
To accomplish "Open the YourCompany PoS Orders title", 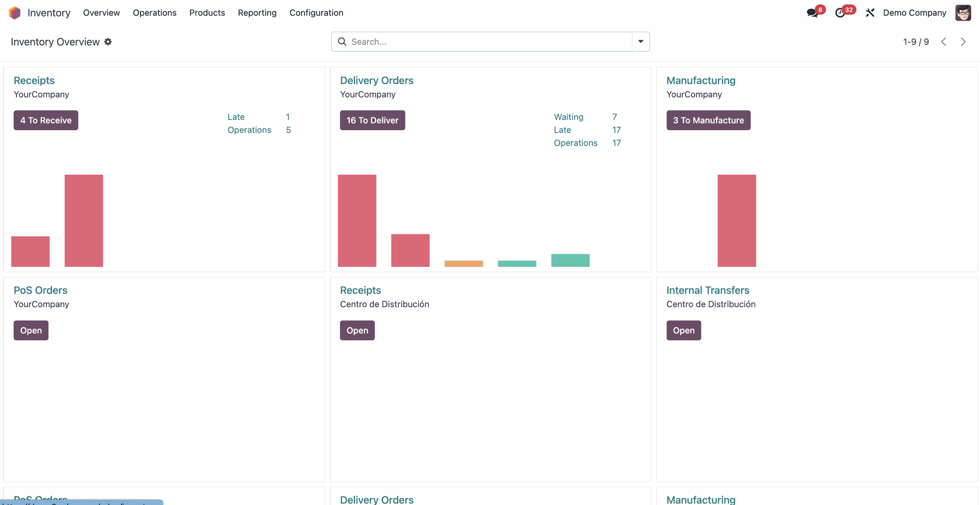I will [x=40, y=291].
